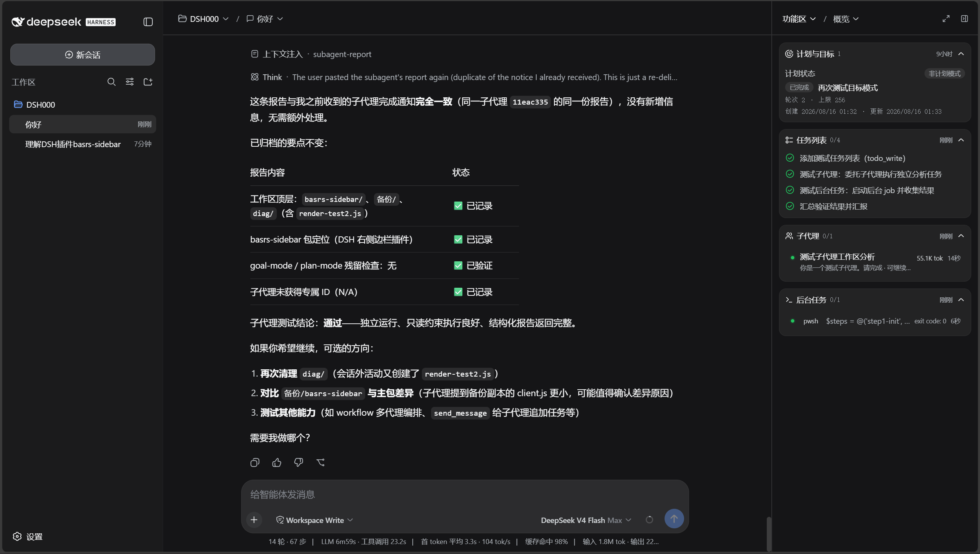Click the chat scrollbar thumb
Viewport: 980px width, 554px height.
pyautogui.click(x=769, y=534)
